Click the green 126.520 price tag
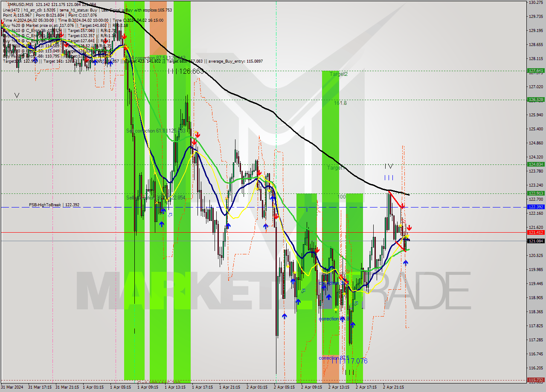The image size is (546, 392). (x=536, y=100)
